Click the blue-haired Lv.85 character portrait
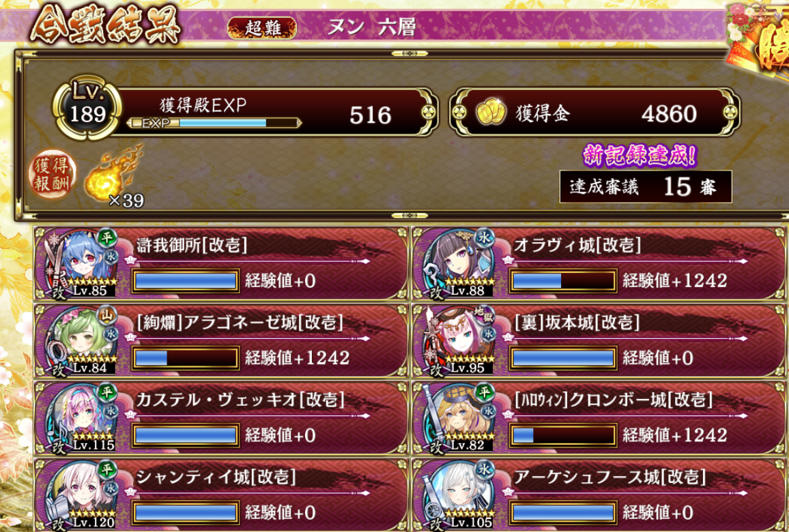Screen dimensions: 789x532 pos(81,263)
